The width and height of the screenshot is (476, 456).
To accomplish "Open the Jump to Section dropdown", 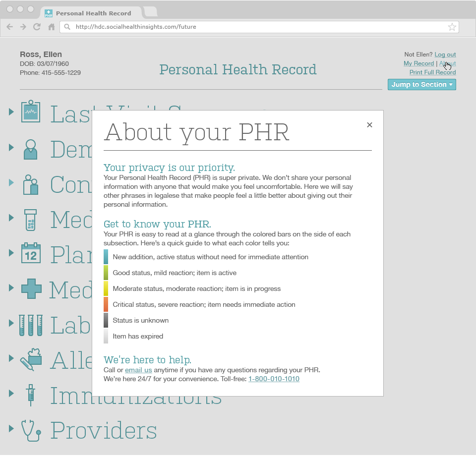I will 421,85.
